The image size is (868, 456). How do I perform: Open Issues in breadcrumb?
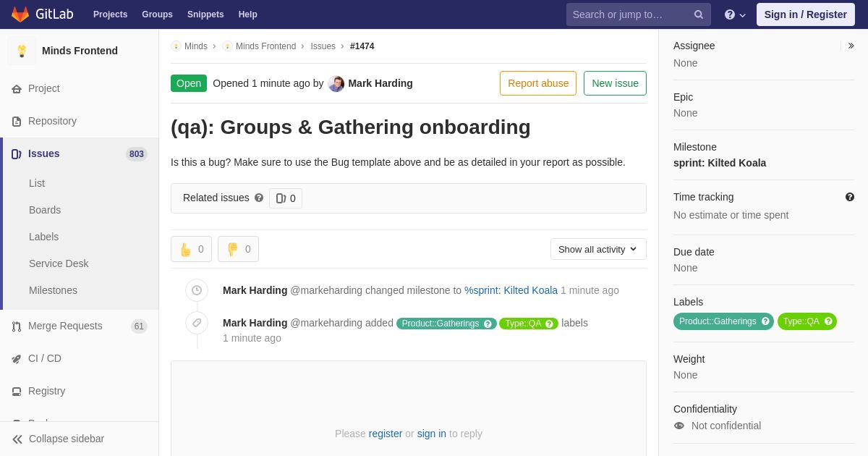323,46
